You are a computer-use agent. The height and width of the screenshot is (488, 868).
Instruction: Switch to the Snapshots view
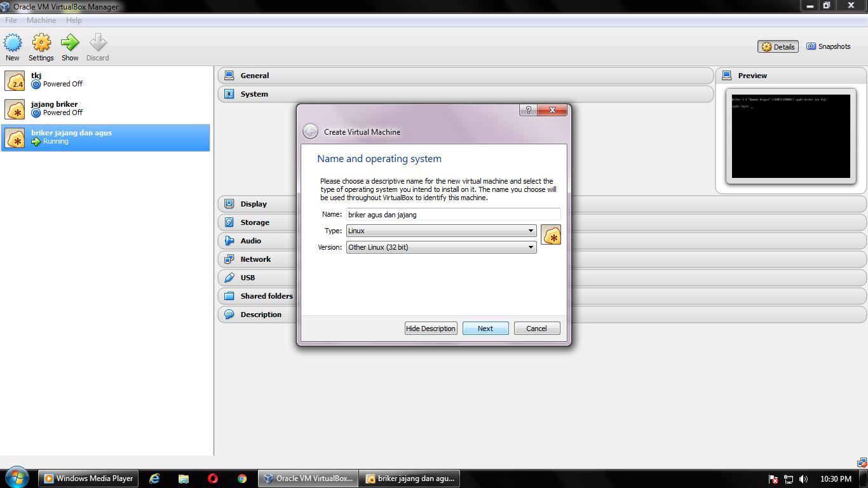(828, 46)
